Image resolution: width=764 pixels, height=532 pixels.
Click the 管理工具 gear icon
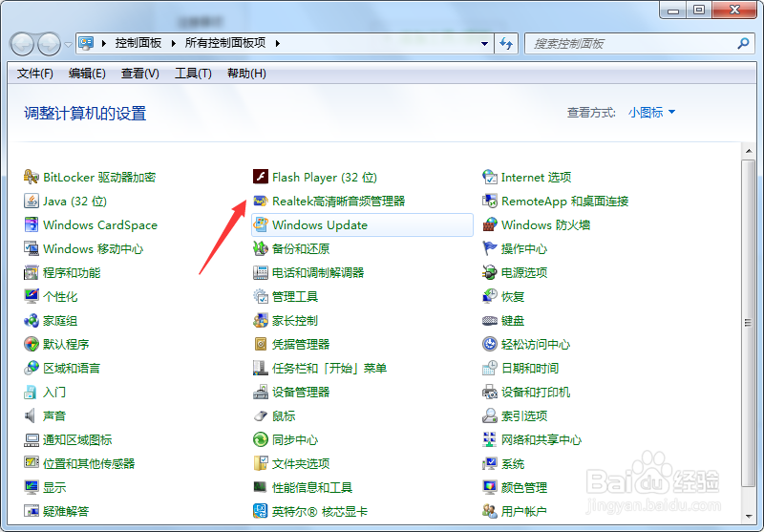(x=261, y=296)
